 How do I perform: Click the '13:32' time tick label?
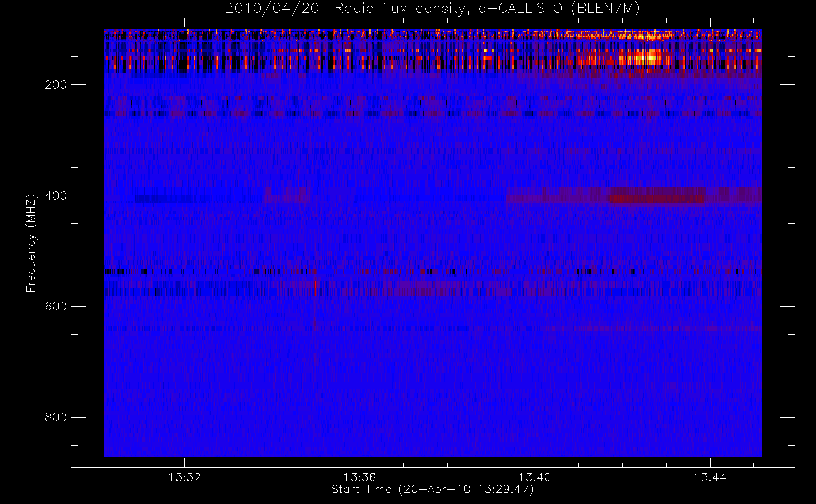(x=185, y=477)
